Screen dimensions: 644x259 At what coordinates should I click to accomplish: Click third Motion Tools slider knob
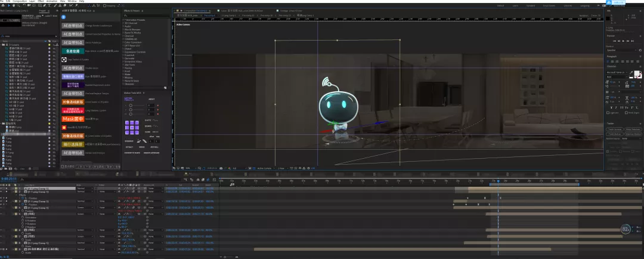(x=131, y=115)
